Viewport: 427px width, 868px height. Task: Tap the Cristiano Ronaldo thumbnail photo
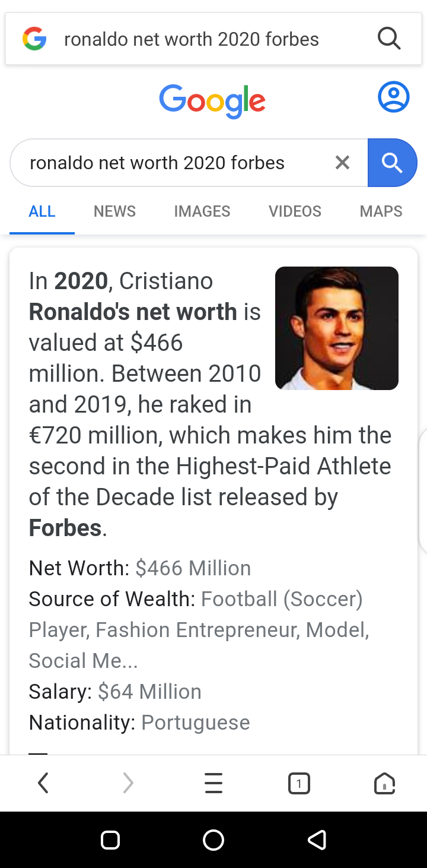click(x=337, y=328)
